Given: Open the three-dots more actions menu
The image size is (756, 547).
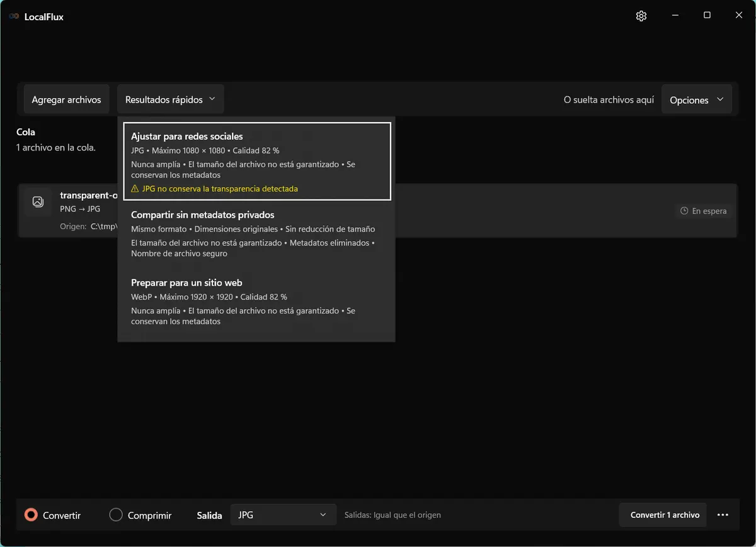Looking at the screenshot, I should [x=723, y=515].
